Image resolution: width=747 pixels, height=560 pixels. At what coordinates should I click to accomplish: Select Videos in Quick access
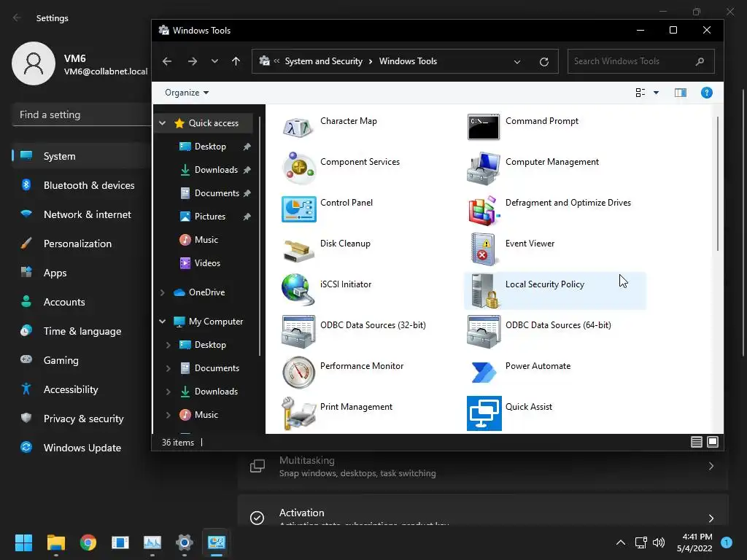pos(207,262)
